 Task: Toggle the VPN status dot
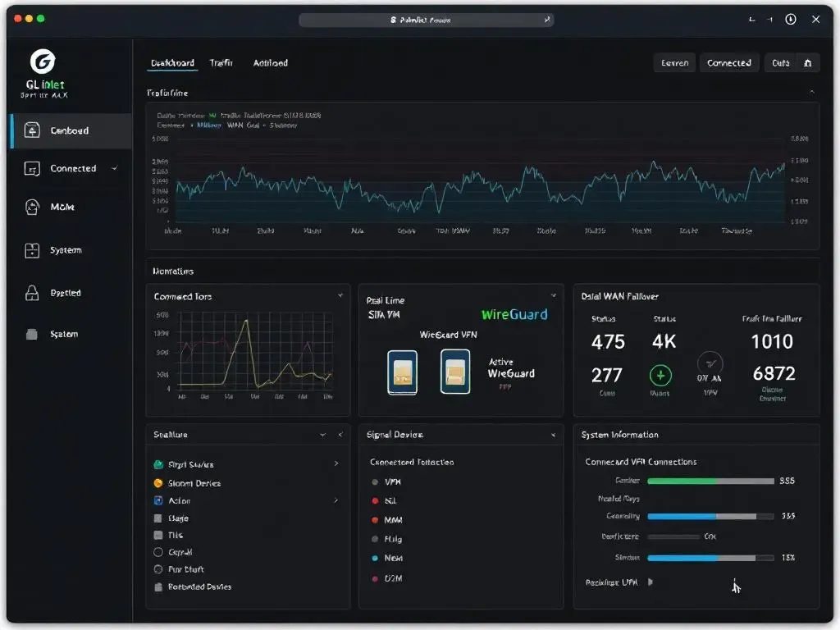pyautogui.click(x=375, y=482)
